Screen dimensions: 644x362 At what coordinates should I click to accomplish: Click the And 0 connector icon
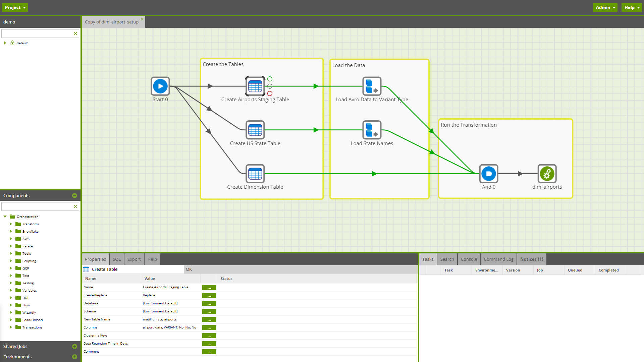coord(488,174)
